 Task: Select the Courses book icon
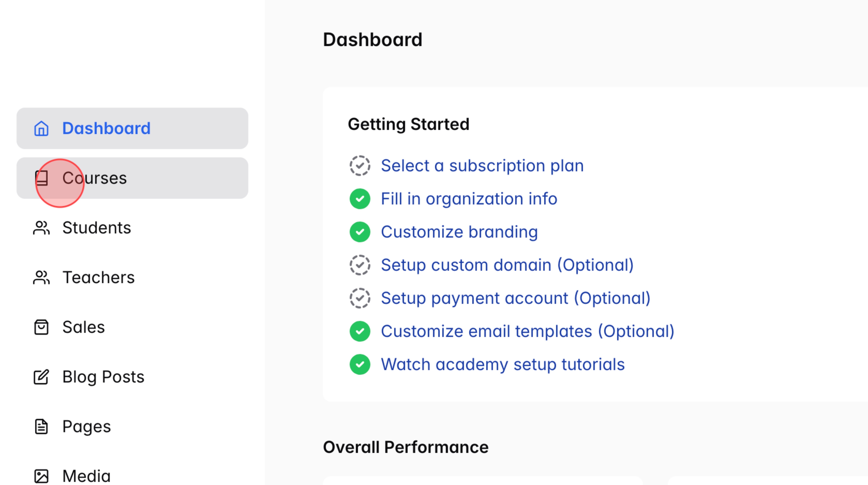tap(41, 178)
